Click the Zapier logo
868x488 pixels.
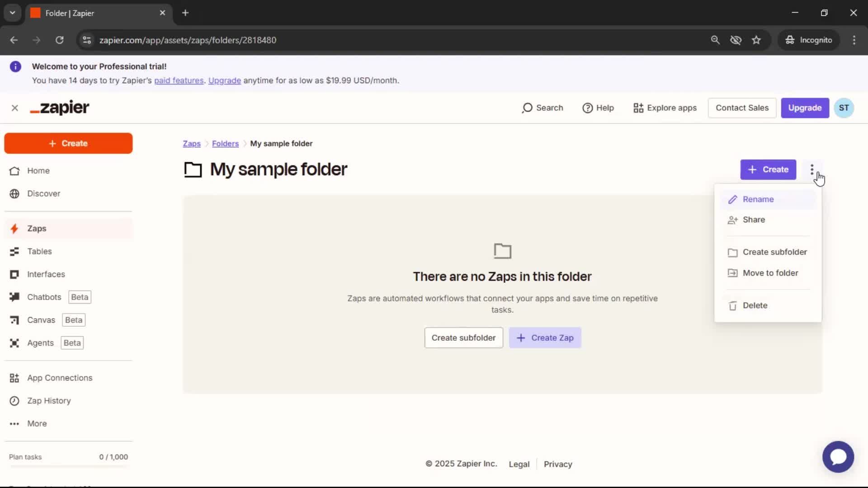click(60, 108)
